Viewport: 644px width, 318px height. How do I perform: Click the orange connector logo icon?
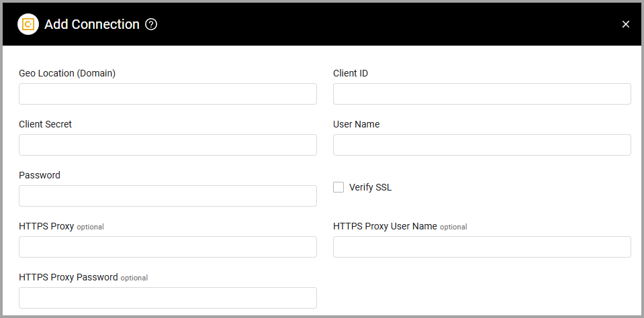point(28,24)
